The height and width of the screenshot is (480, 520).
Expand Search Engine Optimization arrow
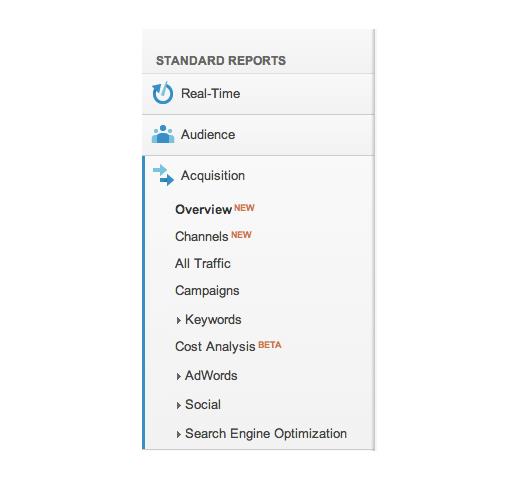tap(179, 434)
